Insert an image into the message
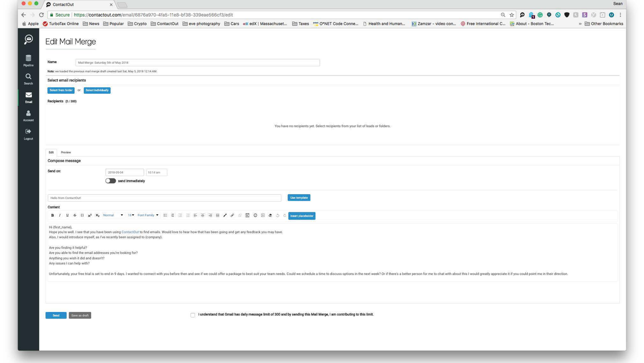Viewport: 644px width, 363px height. (247, 215)
